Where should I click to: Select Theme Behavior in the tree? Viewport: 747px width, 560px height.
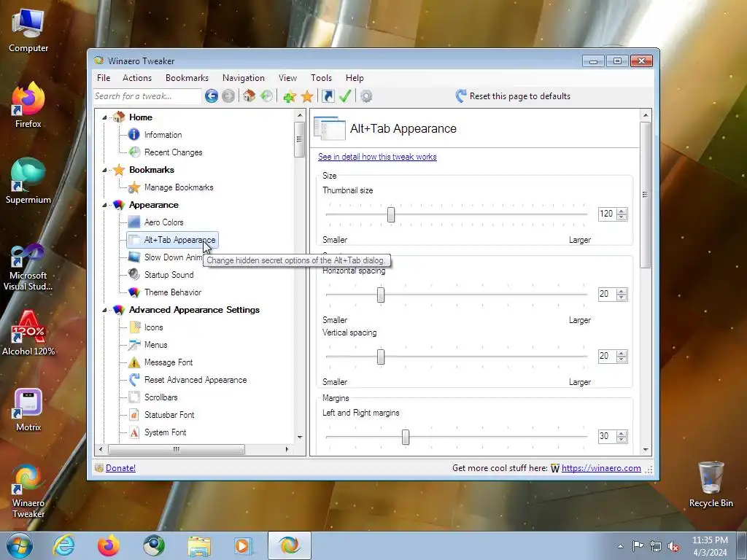[173, 292]
